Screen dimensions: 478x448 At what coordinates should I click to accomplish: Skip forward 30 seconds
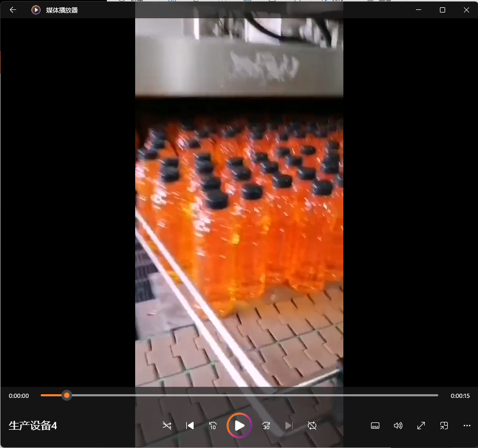[266, 426]
